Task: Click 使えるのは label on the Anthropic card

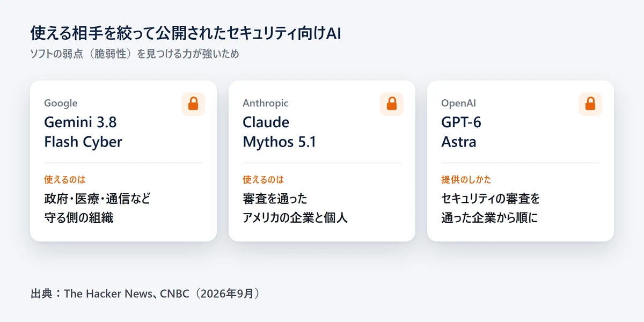Action: 263,179
